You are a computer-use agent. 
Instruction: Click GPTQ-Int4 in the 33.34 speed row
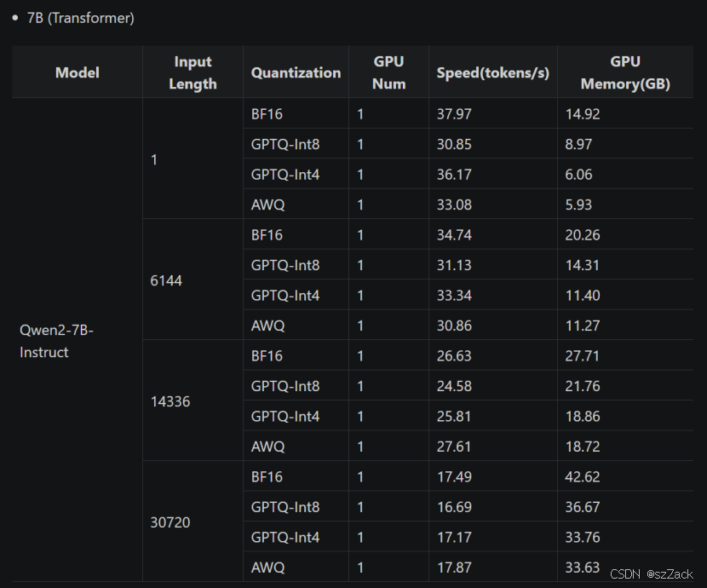coord(285,295)
